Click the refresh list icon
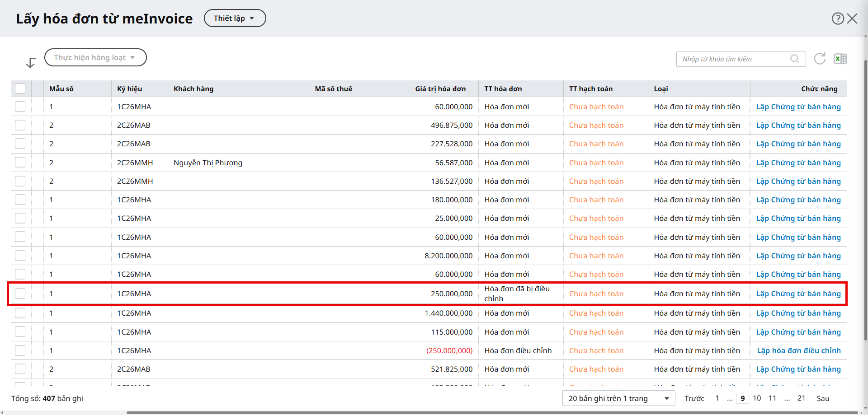Image resolution: width=868 pixels, height=415 pixels. 820,59
